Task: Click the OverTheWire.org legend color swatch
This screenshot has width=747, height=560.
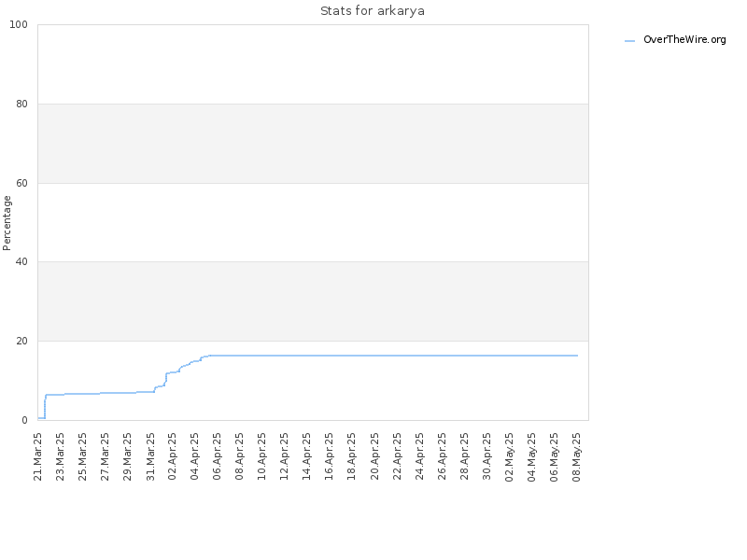Action: (x=629, y=41)
